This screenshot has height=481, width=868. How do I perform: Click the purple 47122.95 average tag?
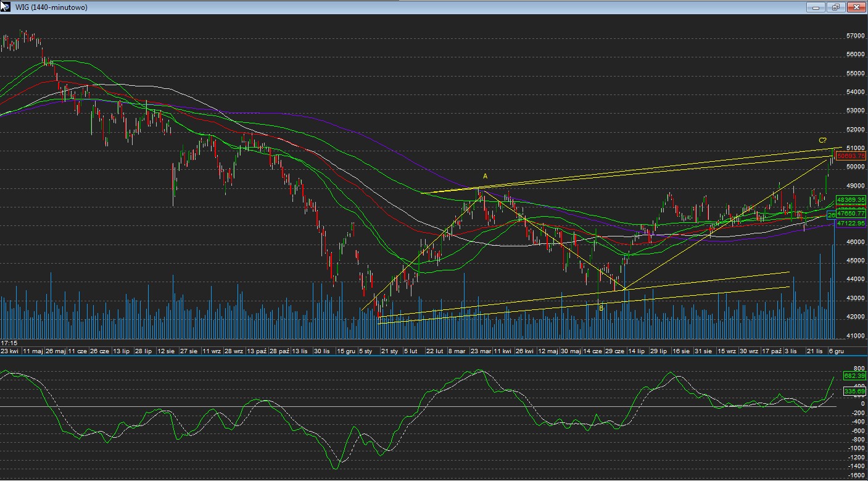click(851, 223)
